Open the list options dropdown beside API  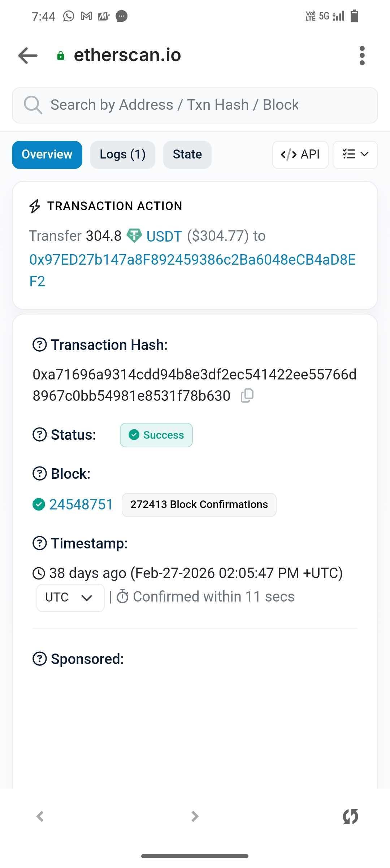(355, 155)
